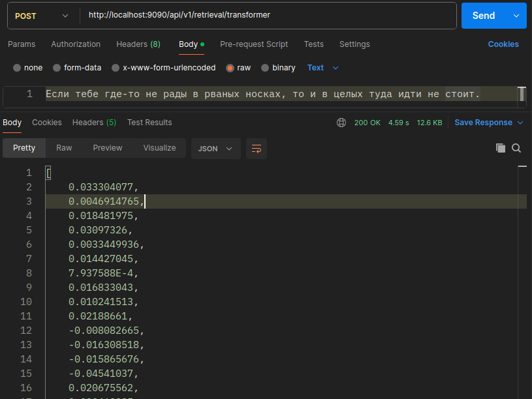Viewport: 532px width, 399px height.
Task: Open the JSON response format dropdown
Action: pos(215,149)
